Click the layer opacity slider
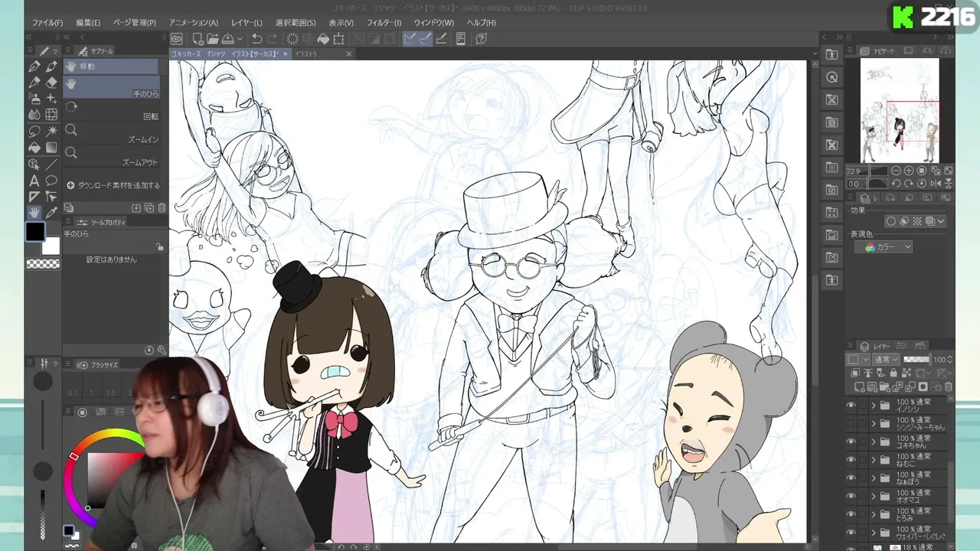980x551 pixels. 916,359
